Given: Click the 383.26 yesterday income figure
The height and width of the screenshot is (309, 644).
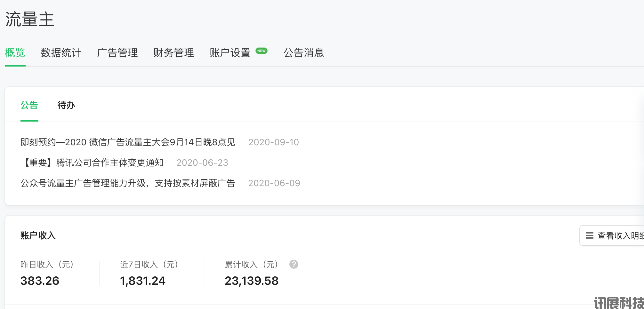Looking at the screenshot, I should 40,281.
